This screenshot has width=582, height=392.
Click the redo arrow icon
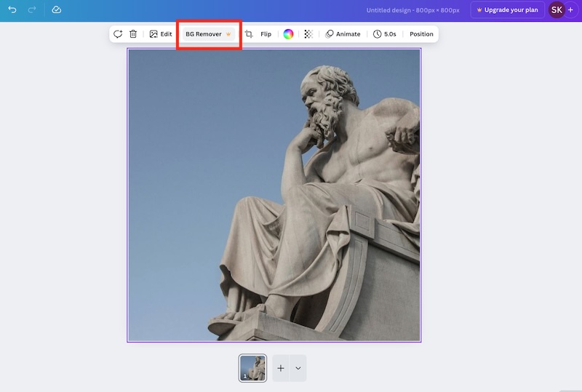tap(32, 9)
